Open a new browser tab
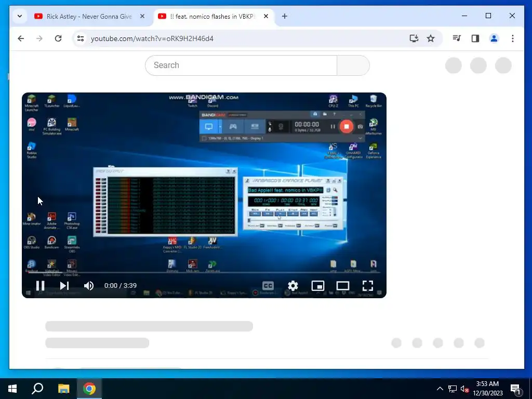The width and height of the screenshot is (532, 399). [285, 16]
